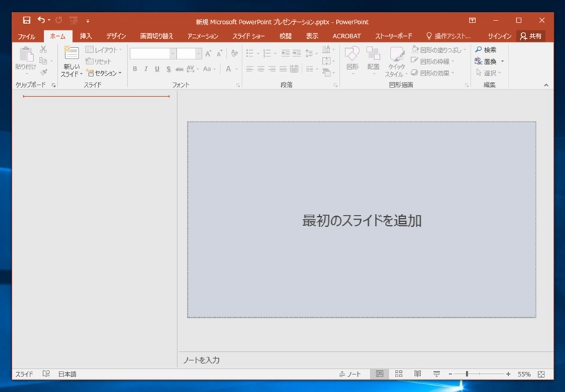This screenshot has height=392, width=565.
Task: Toggle Bold formatting
Action: pos(135,69)
